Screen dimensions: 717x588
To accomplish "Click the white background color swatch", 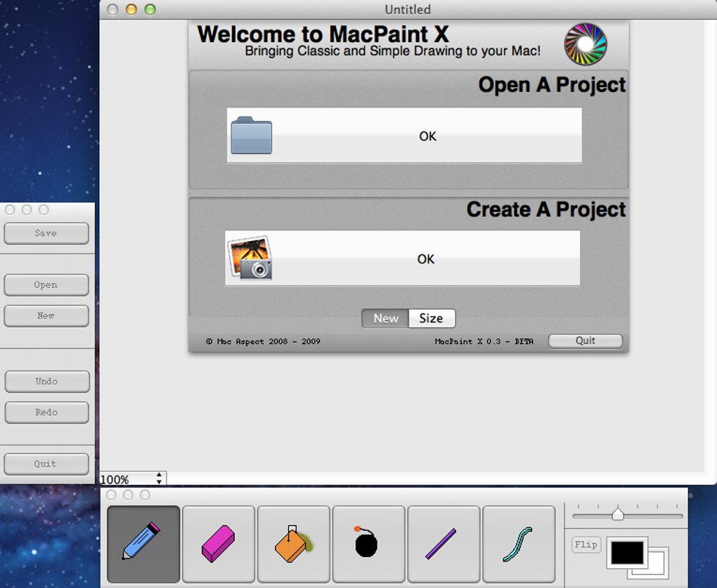I will [656, 564].
